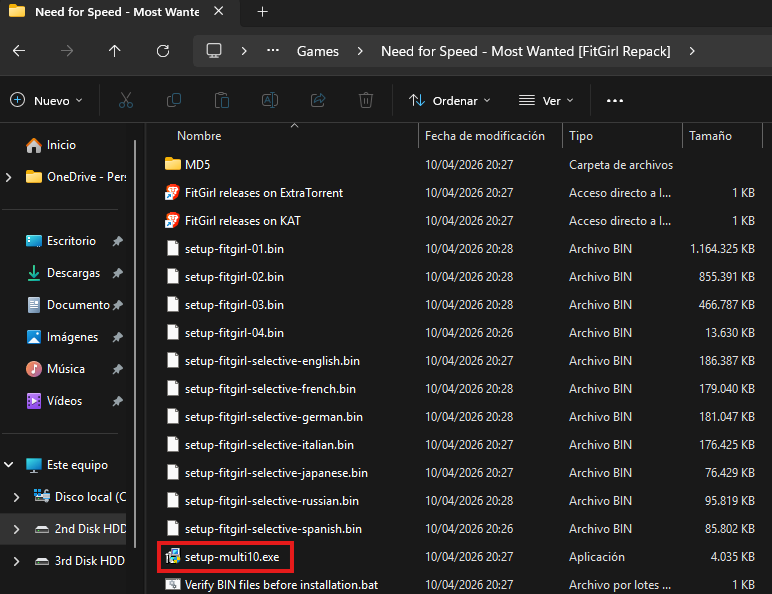The width and height of the screenshot is (772, 594).
Task: Select setup-fitgirl-selective-russian.bin file icon
Action: tap(172, 501)
